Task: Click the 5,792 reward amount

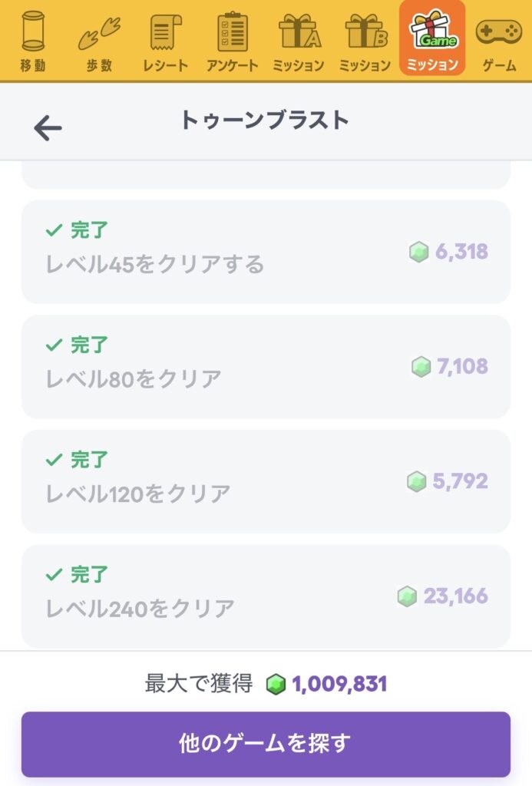Action: (461, 481)
